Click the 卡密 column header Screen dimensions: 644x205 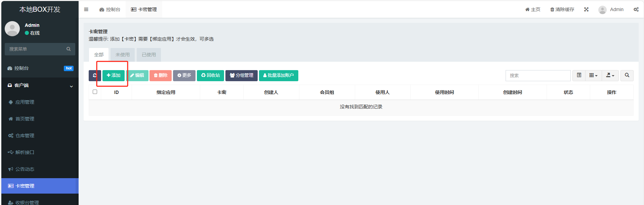(222, 92)
